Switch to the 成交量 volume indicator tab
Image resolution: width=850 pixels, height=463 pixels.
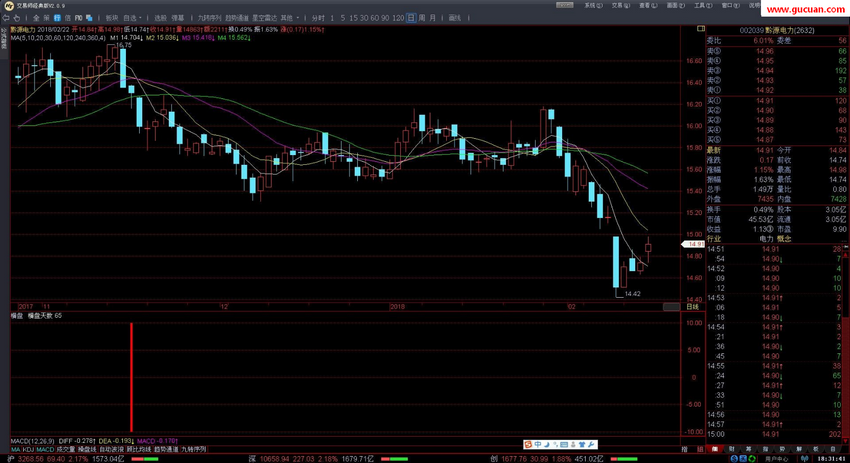pyautogui.click(x=66, y=449)
